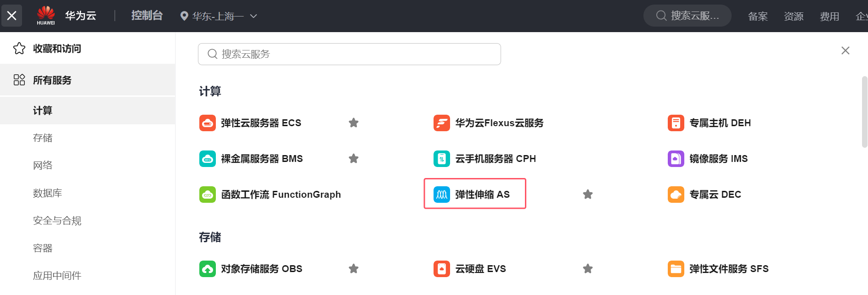The image size is (868, 295).
Task: Click the top bar search magnifier icon
Action: tap(661, 16)
